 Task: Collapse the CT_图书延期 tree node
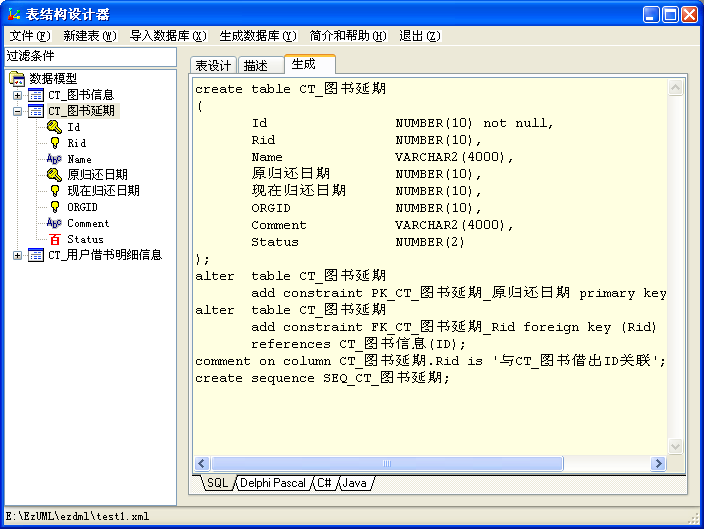tap(17, 111)
